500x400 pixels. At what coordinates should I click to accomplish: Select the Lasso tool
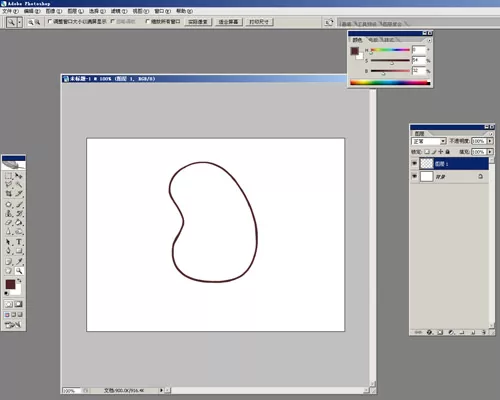pos(8,184)
